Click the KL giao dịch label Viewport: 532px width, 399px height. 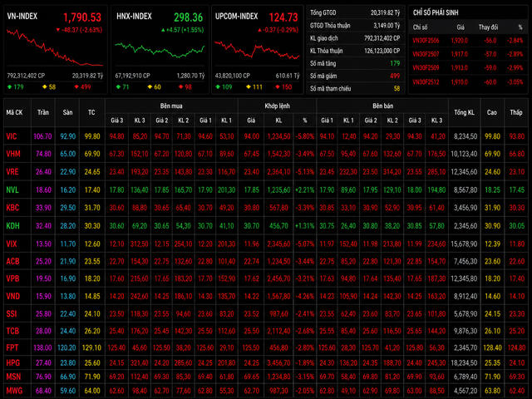tap(323, 38)
